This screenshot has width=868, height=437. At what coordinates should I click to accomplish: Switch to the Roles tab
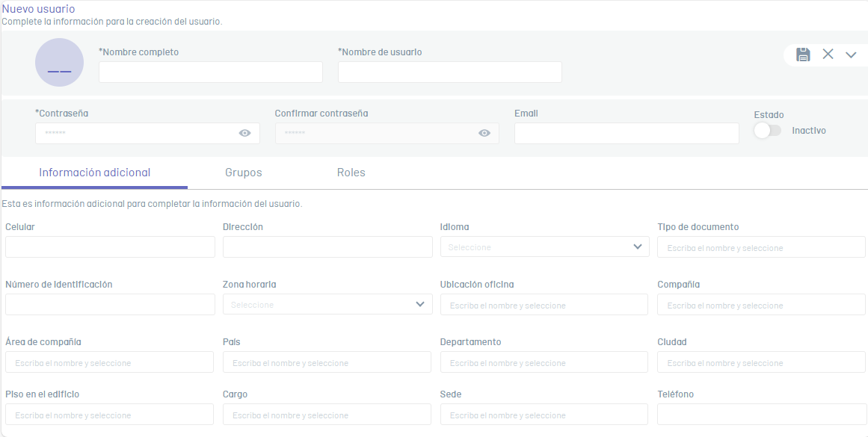[351, 173]
